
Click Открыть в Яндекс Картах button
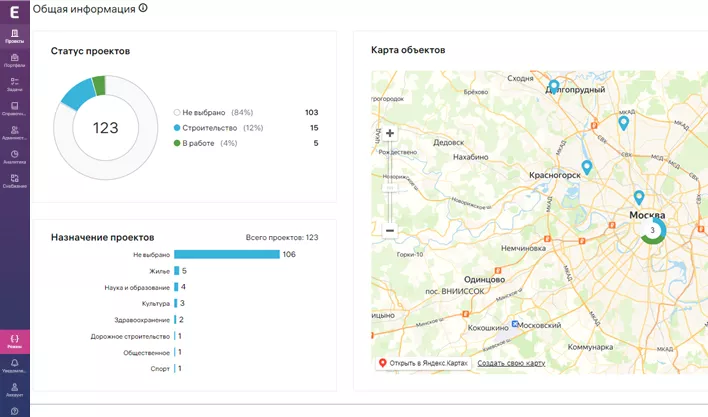point(422,363)
